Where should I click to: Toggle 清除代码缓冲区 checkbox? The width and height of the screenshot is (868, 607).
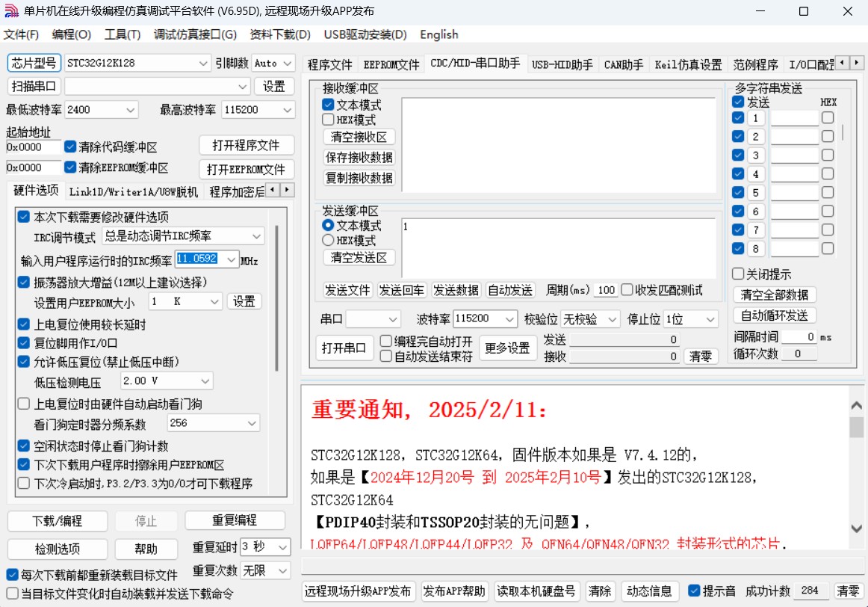coord(69,147)
